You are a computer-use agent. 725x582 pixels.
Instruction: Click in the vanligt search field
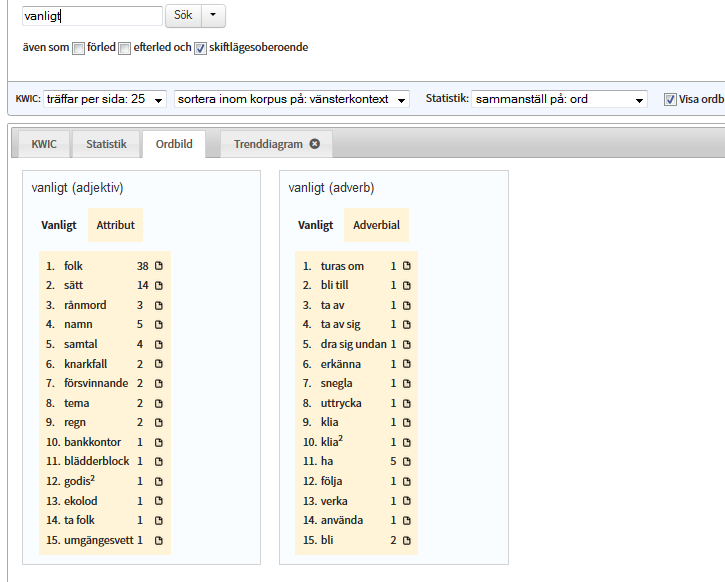click(92, 16)
